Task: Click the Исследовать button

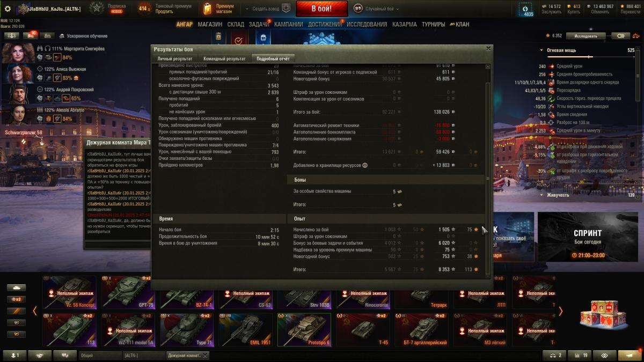Action: click(x=586, y=36)
